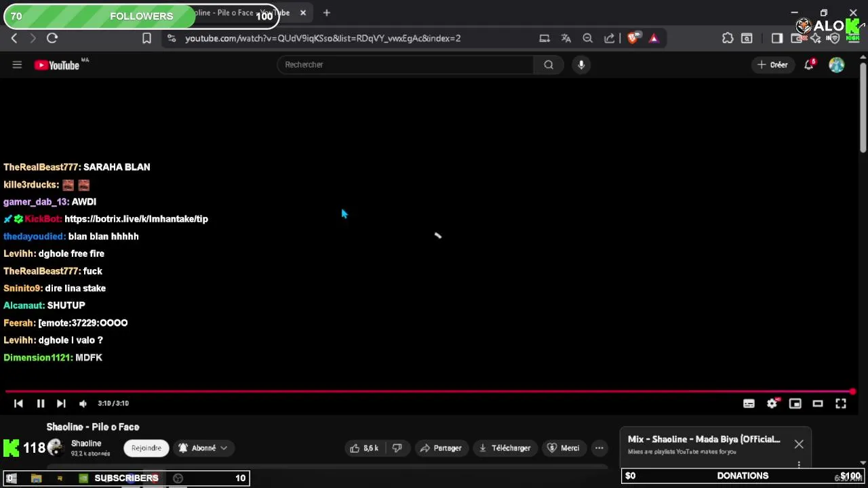Open the Windows Start button
Screen dimensions: 868x488
coord(11,479)
